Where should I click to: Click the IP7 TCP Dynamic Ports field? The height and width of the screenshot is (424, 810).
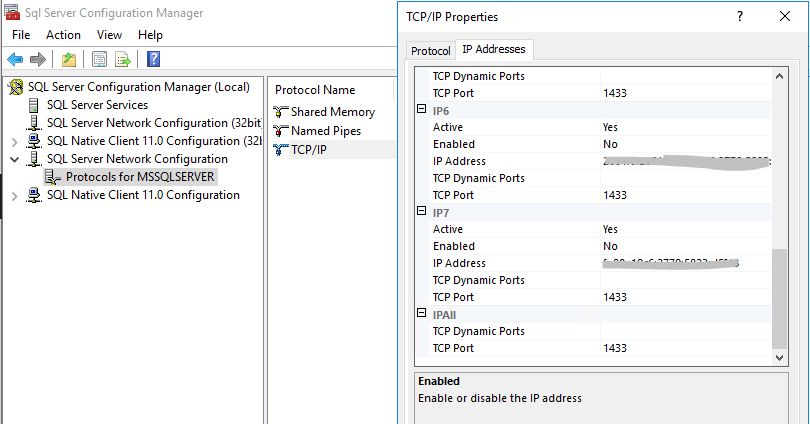(686, 280)
